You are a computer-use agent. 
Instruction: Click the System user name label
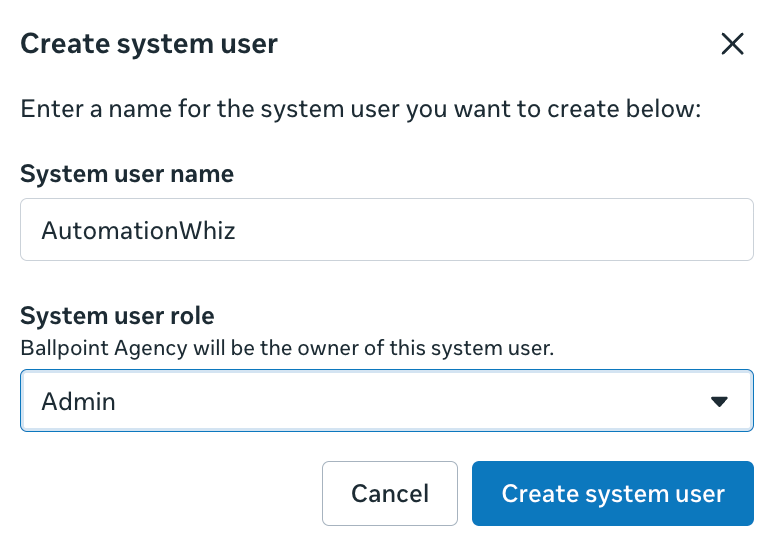click(127, 174)
